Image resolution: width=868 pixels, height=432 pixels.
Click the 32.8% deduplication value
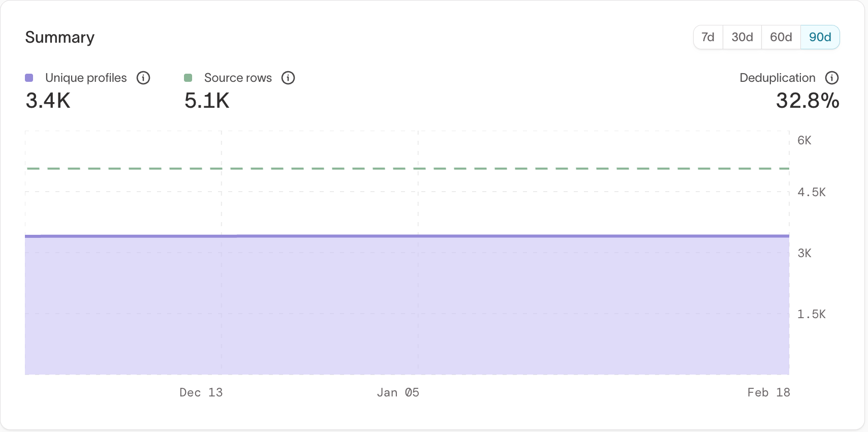807,101
